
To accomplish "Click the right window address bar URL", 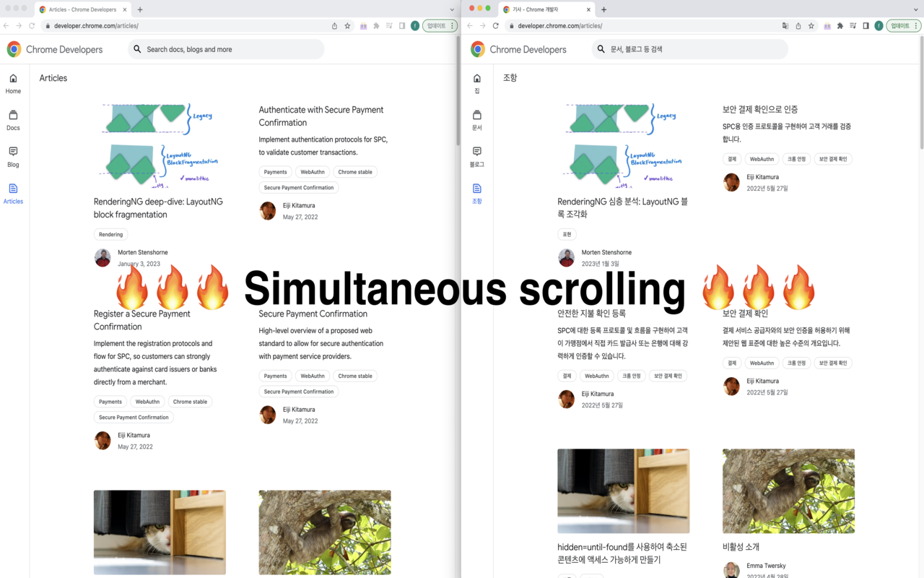I will 559,25.
